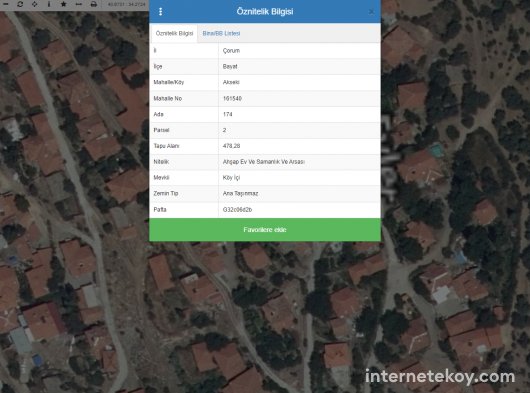This screenshot has width=530, height=393.
Task: Open the three-dot menu in the dialog header
Action: [x=161, y=12]
